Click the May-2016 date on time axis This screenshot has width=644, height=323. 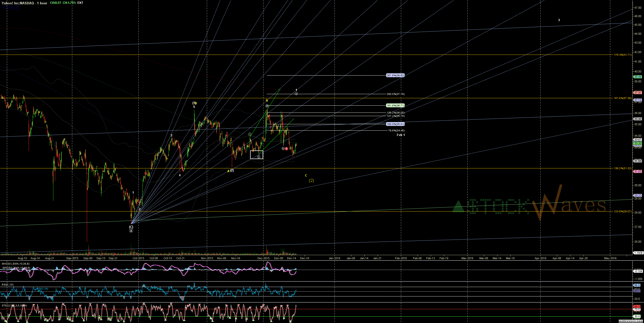[610, 258]
